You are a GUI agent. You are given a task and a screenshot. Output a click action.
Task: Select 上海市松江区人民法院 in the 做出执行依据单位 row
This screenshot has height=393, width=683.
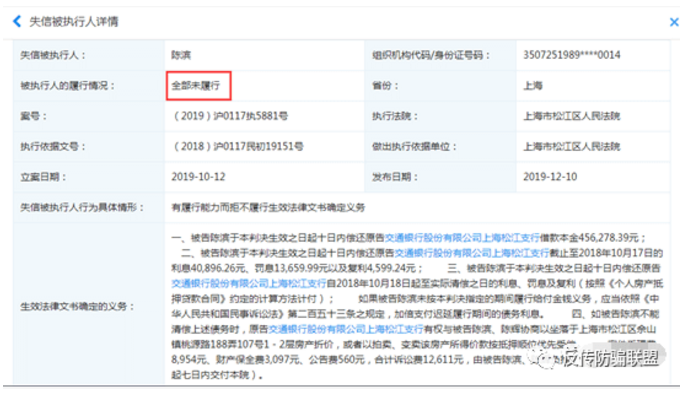point(571,147)
